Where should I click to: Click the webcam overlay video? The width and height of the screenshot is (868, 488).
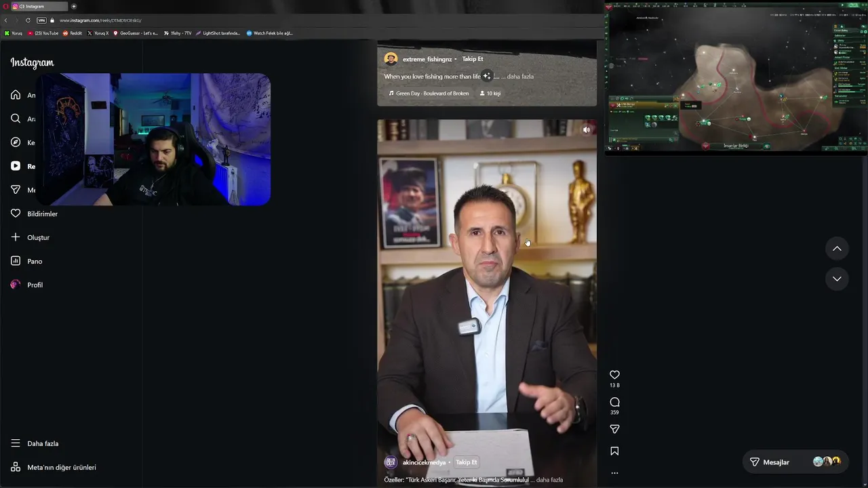[x=154, y=139]
